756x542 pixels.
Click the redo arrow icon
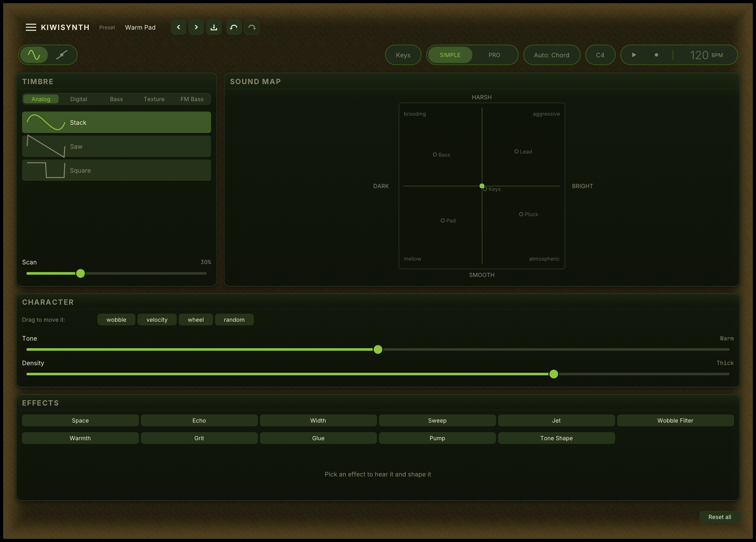coord(252,27)
